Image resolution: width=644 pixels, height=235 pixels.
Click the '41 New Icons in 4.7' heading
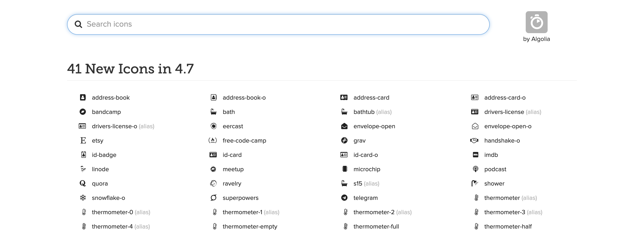(130, 68)
